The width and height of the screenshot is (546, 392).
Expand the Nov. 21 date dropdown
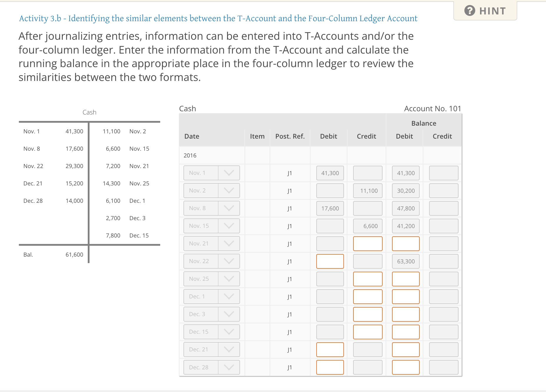pos(229,243)
